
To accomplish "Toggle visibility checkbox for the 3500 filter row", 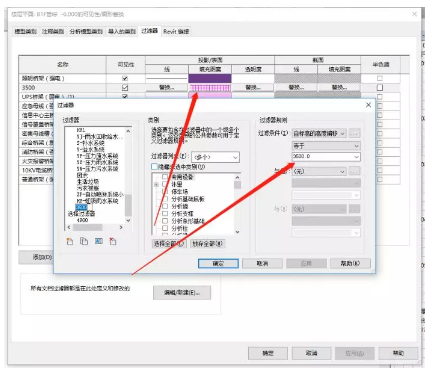I will pyautogui.click(x=125, y=88).
